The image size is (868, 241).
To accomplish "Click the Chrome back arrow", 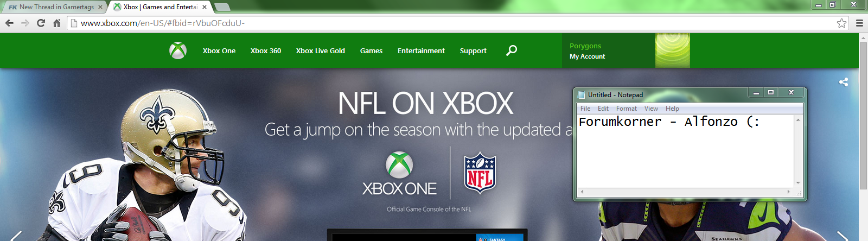I will click(9, 23).
